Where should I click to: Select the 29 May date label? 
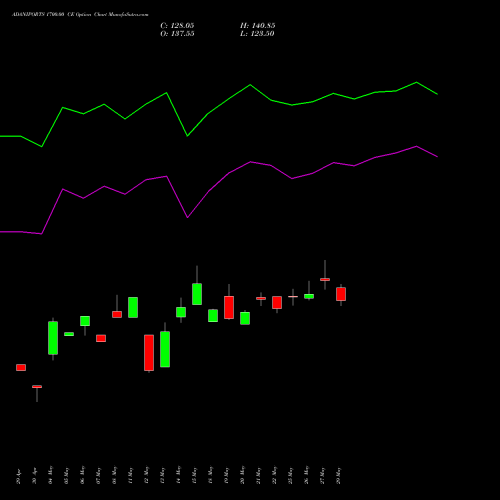tap(338, 475)
